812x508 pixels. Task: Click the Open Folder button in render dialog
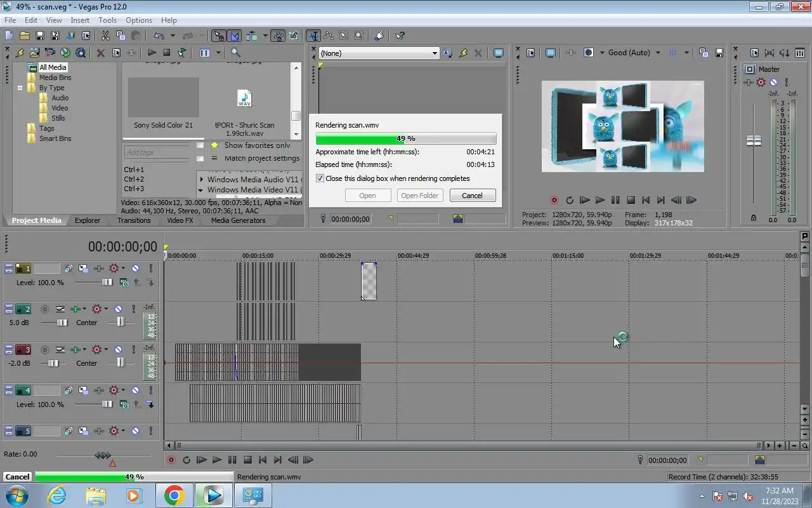419,196
